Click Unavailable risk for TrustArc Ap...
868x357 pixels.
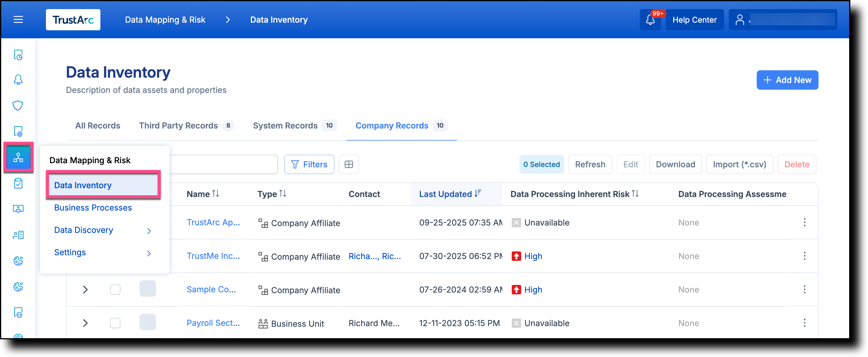541,223
